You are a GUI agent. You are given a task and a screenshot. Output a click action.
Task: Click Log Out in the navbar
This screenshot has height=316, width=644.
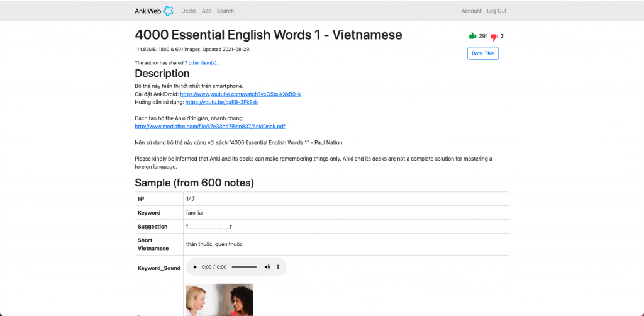497,11
